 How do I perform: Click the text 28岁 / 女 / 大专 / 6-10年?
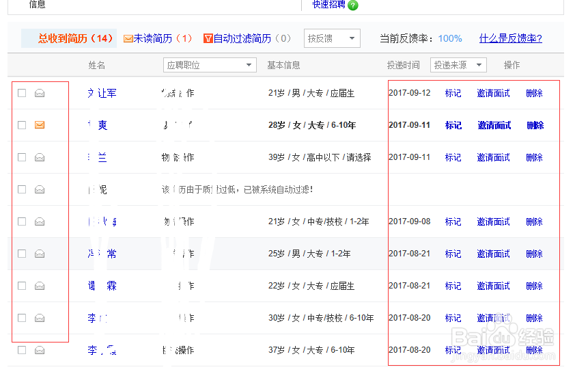[312, 125]
